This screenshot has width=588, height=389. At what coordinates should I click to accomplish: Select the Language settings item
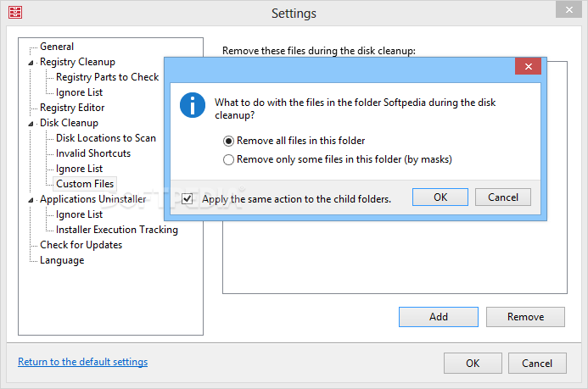(x=62, y=260)
